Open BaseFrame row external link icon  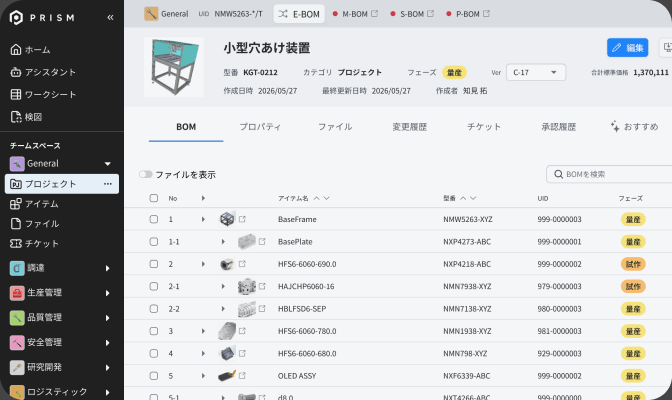242,219
